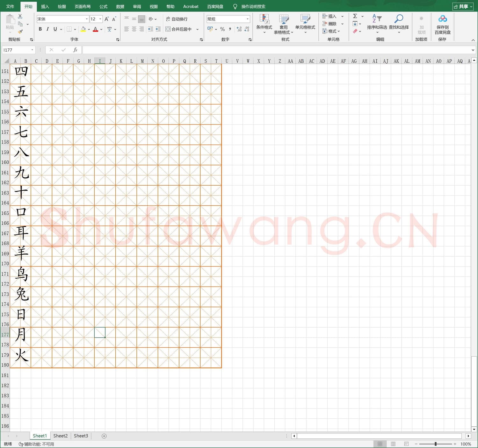The width and height of the screenshot is (478, 448).
Task: Click the 删除 cells button
Action: tap(329, 24)
